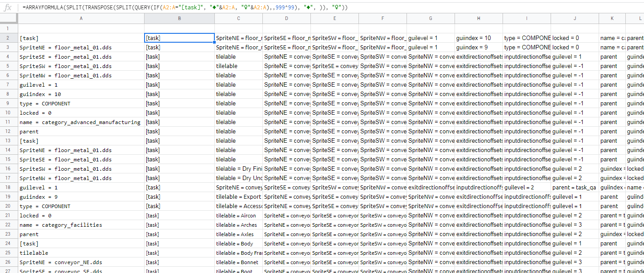Viewport: 644px width, 273px height.
Task: Click "tilelable" cell in column A
Action: [81, 253]
